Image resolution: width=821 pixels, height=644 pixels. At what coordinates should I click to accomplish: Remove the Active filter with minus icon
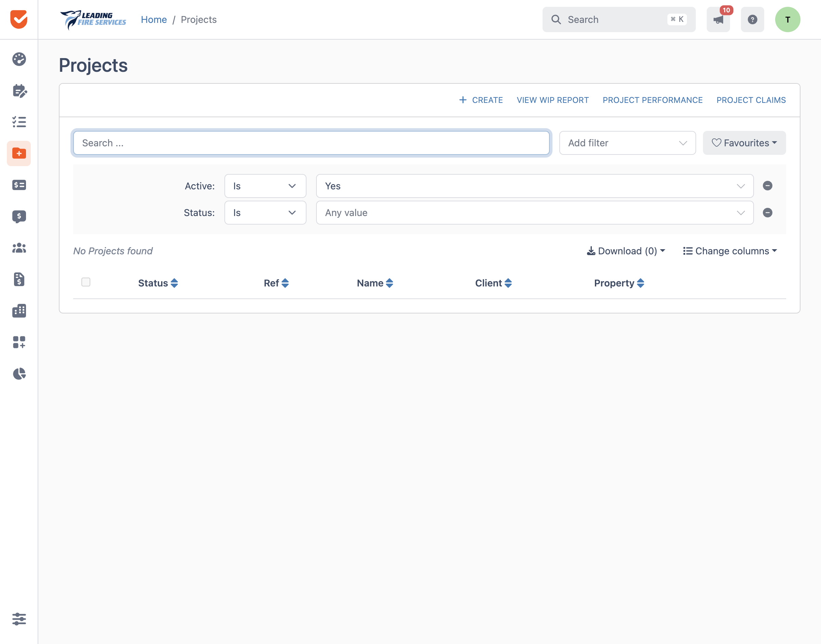[767, 186]
